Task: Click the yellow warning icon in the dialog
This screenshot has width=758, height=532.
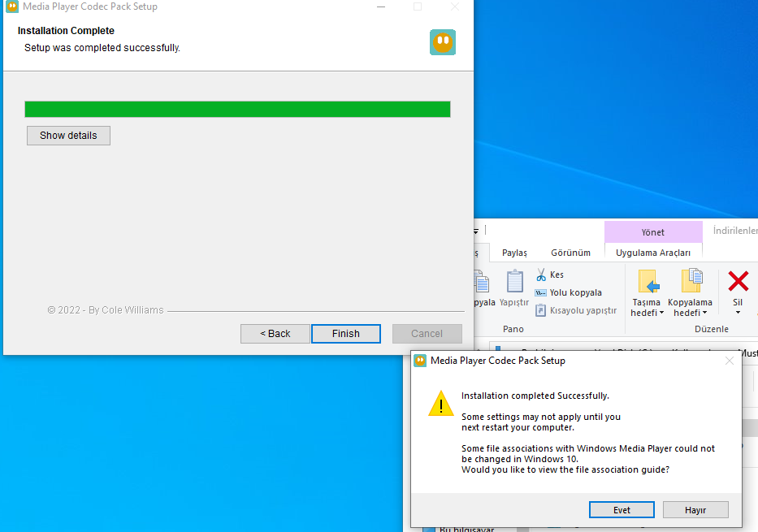Action: pos(441,404)
